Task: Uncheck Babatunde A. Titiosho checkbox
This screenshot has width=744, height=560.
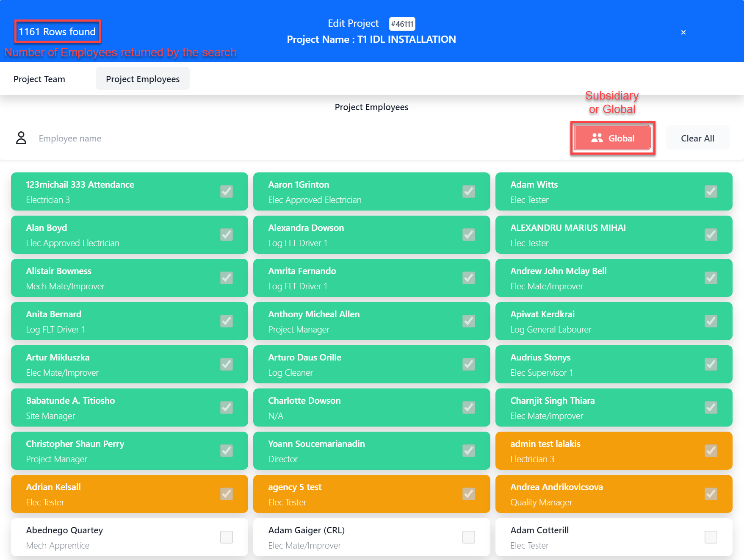Action: [227, 408]
